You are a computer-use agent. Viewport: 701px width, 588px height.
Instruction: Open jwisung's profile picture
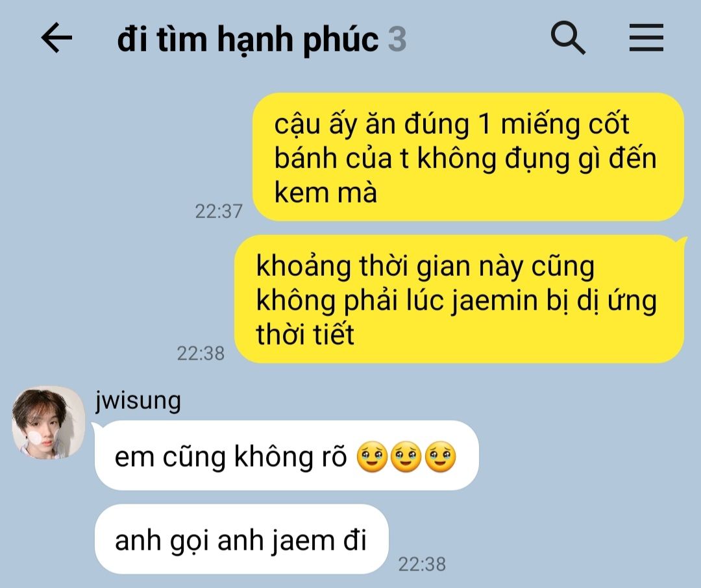pos(48,423)
